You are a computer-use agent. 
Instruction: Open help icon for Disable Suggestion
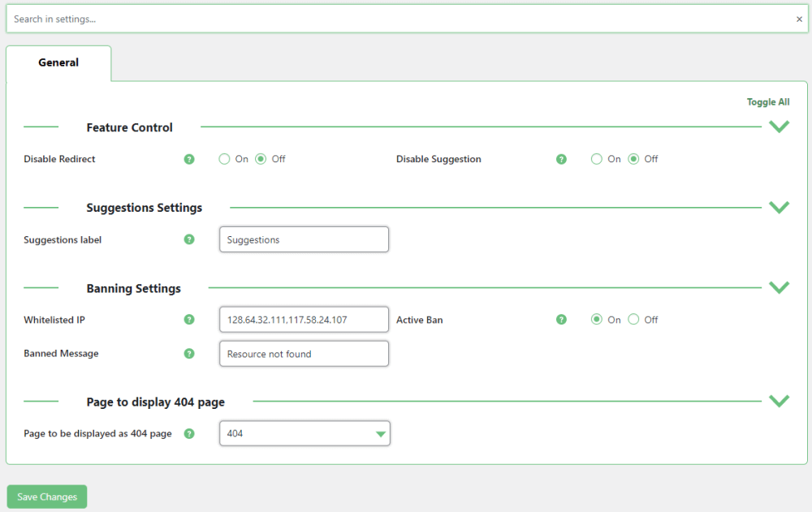coord(561,159)
